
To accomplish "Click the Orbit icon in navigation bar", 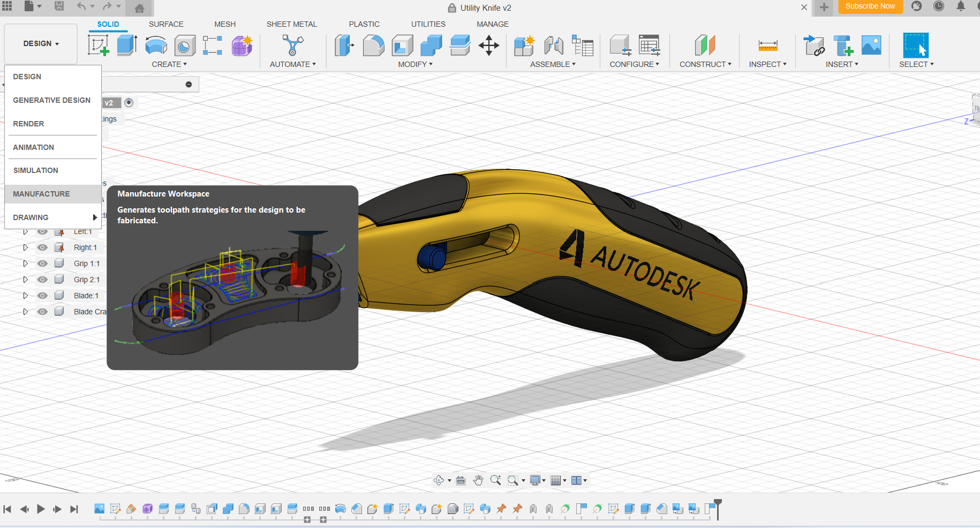I will (x=439, y=480).
